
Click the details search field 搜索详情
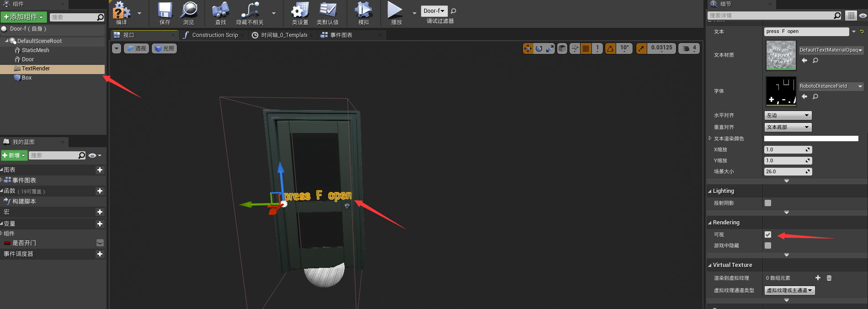point(771,16)
